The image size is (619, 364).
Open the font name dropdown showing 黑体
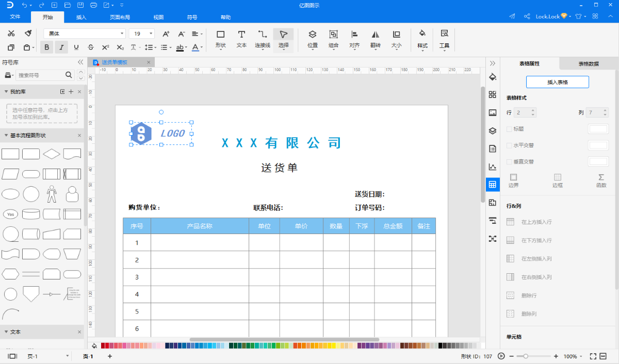tap(85, 34)
